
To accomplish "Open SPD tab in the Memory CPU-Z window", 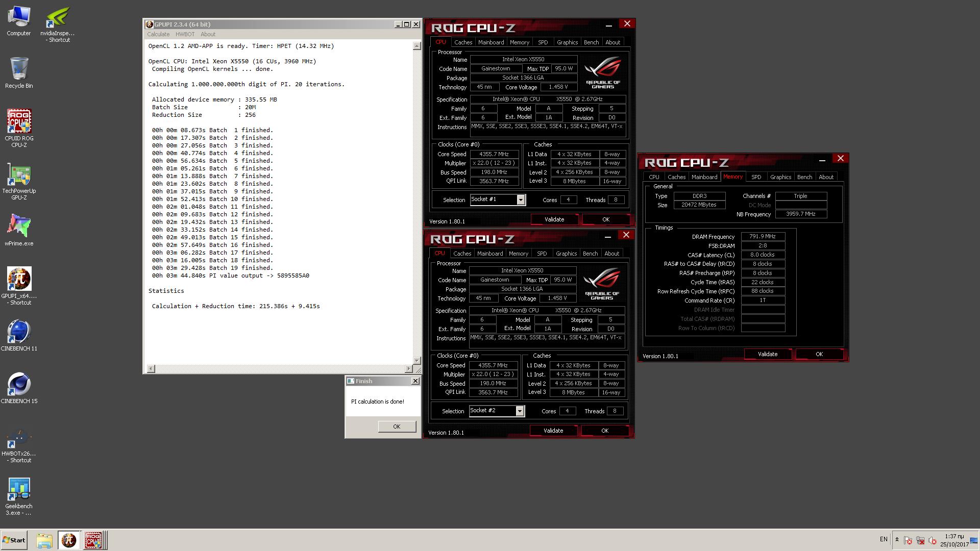I will [756, 177].
